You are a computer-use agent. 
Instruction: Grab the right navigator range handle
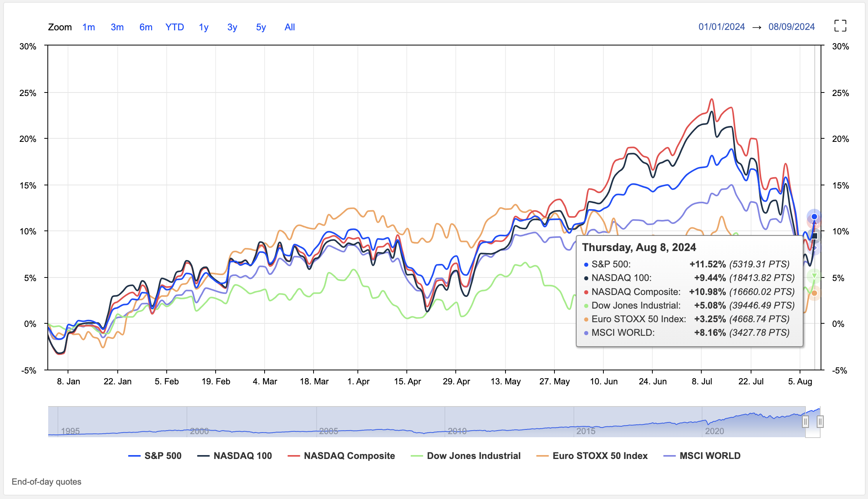pyautogui.click(x=820, y=422)
